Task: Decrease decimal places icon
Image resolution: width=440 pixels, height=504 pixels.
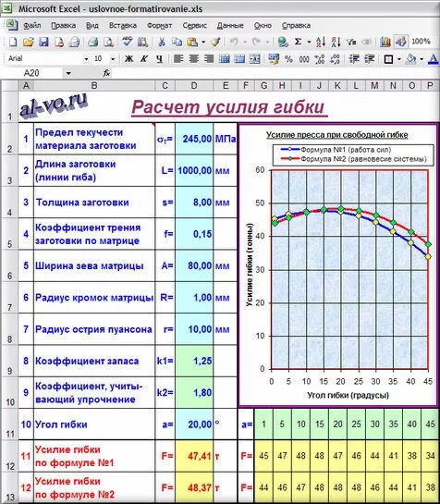Action: [335, 59]
